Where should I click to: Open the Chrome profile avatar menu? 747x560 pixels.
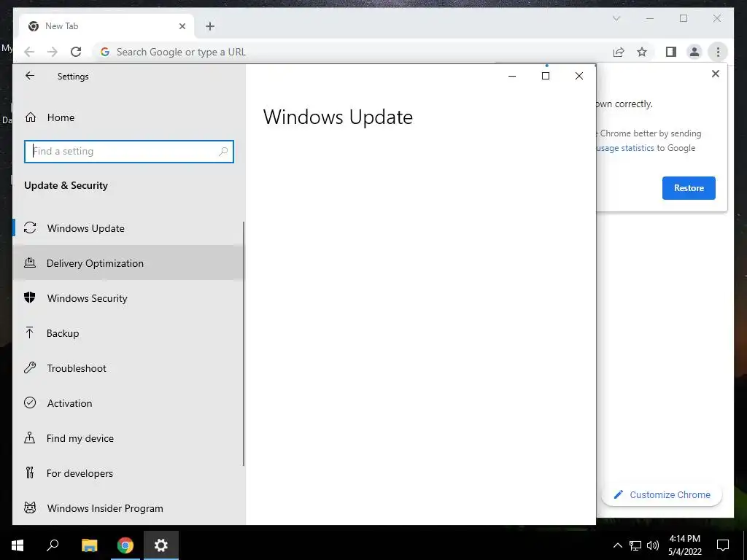[x=694, y=52]
